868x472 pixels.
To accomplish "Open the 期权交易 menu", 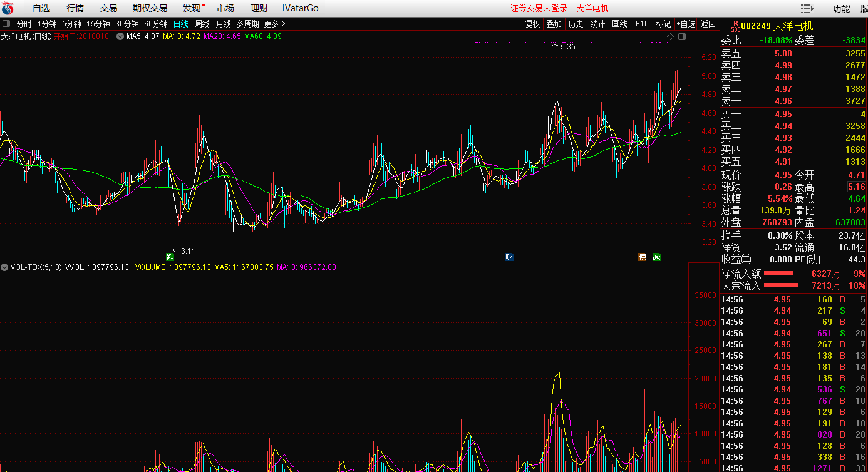I will point(150,8).
